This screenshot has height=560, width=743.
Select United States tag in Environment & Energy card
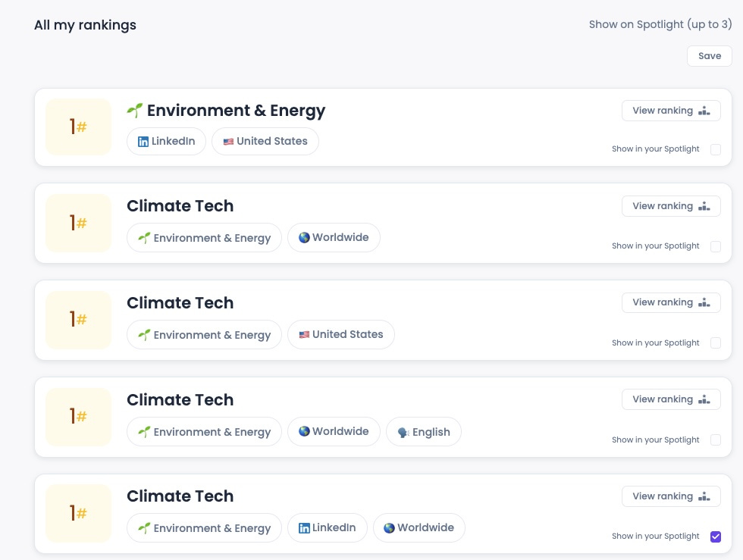click(x=265, y=141)
